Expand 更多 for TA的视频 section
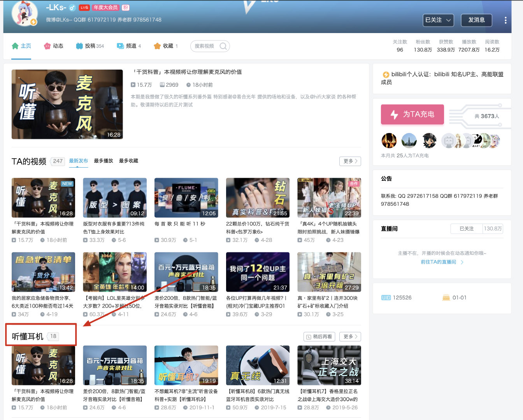Screen dimensions: 523x420 click(350, 161)
